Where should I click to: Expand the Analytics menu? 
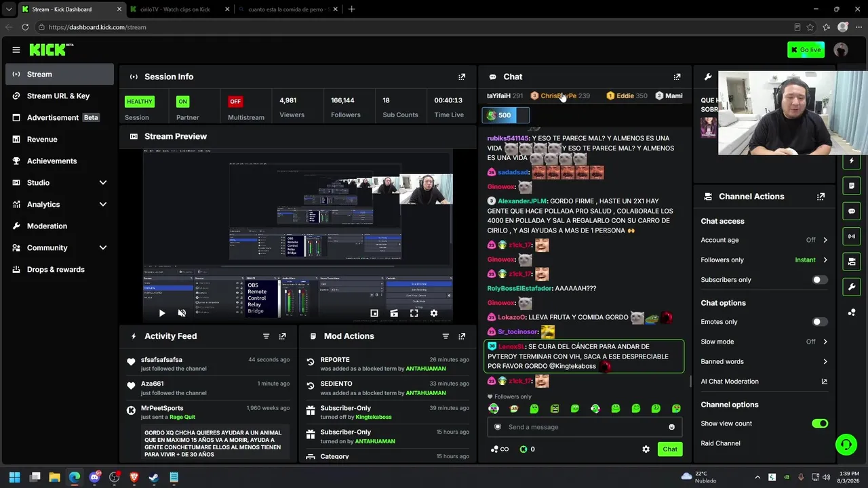click(x=60, y=204)
